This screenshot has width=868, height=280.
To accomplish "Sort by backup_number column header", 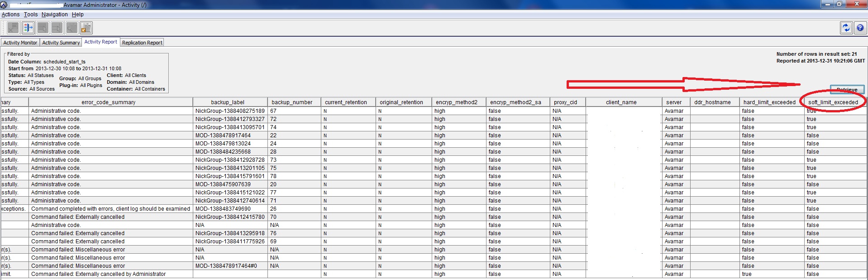I will pos(293,102).
